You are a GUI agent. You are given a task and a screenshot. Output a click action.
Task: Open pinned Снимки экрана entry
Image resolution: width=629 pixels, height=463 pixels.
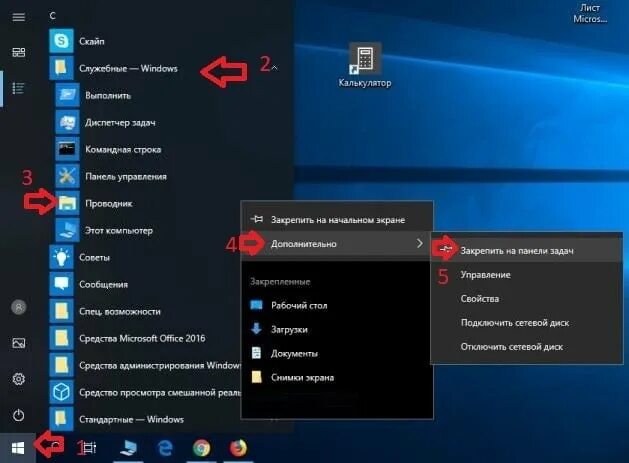337,378
